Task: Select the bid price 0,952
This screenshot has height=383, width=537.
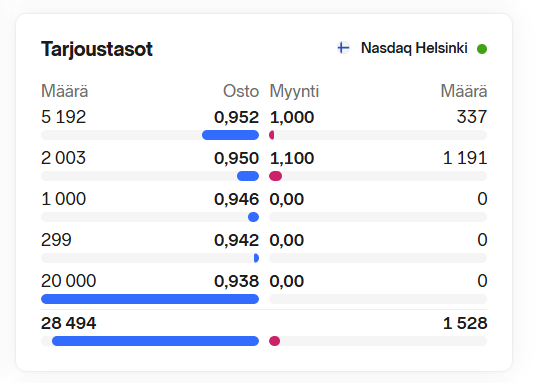Action: 236,117
